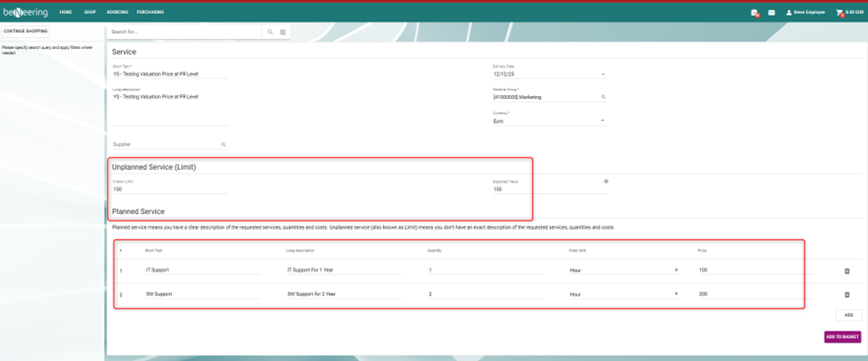Viewport: 868px width, 361px height.
Task: Click the Expected Value info icon
Action: click(606, 181)
